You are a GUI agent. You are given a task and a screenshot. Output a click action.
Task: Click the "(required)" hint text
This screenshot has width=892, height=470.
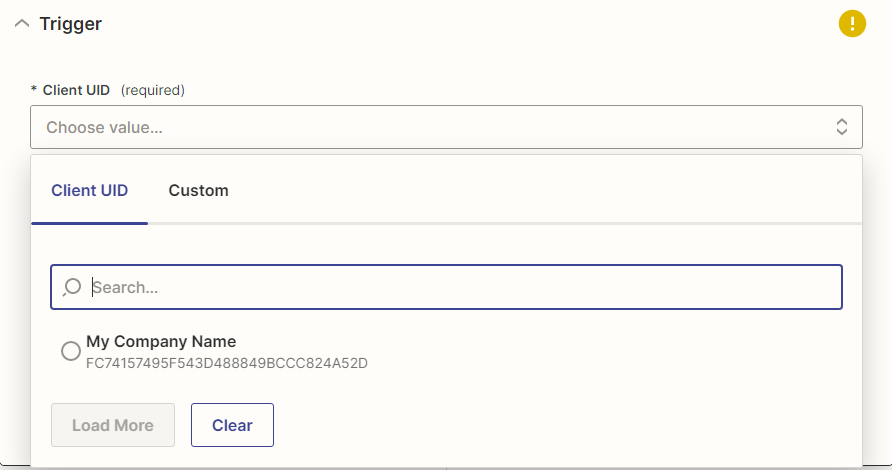point(153,90)
